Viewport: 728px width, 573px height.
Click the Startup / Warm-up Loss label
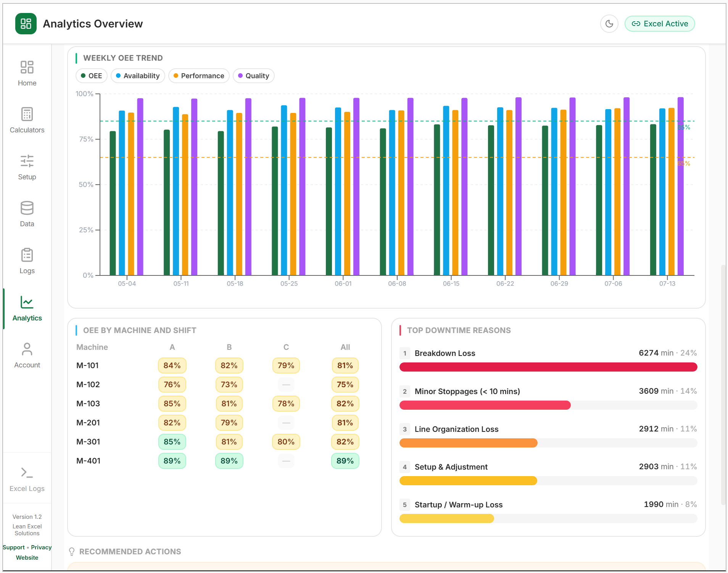click(459, 505)
